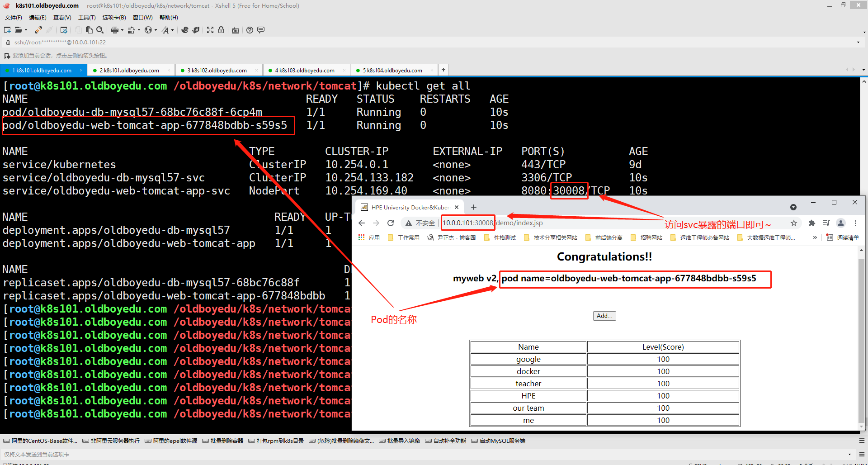
Task: Bookmark this page with the star icon
Action: point(794,223)
